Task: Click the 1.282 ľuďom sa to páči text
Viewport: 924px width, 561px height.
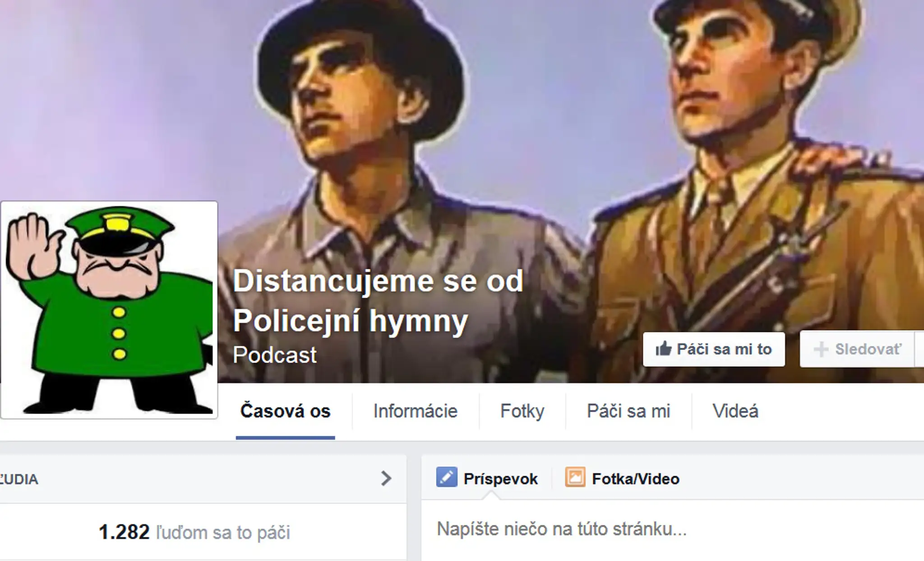Action: click(194, 533)
